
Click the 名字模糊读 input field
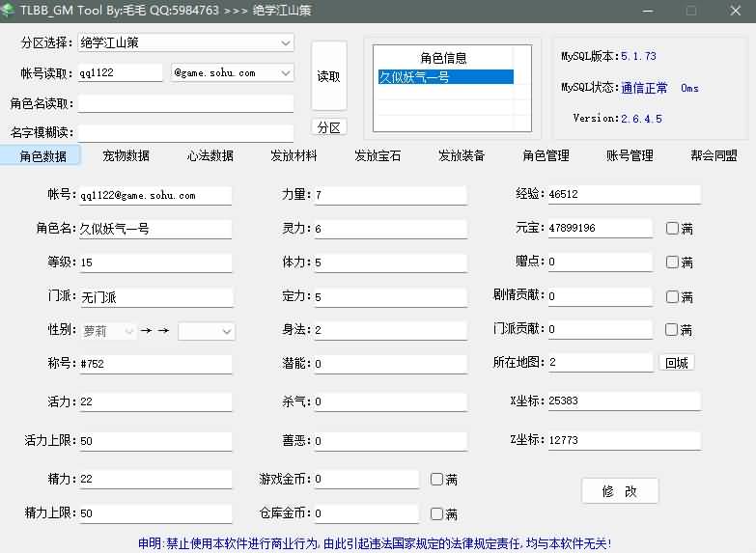coord(185,132)
